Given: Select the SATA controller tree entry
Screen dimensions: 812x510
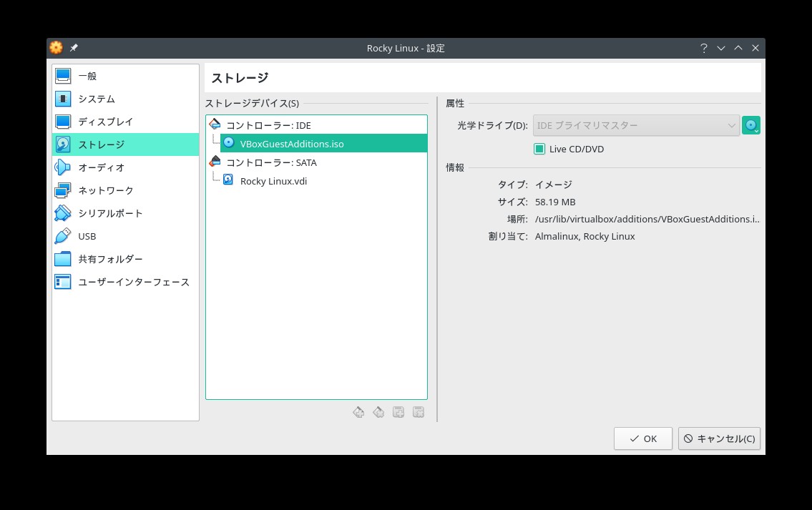Looking at the screenshot, I should click(271, 162).
